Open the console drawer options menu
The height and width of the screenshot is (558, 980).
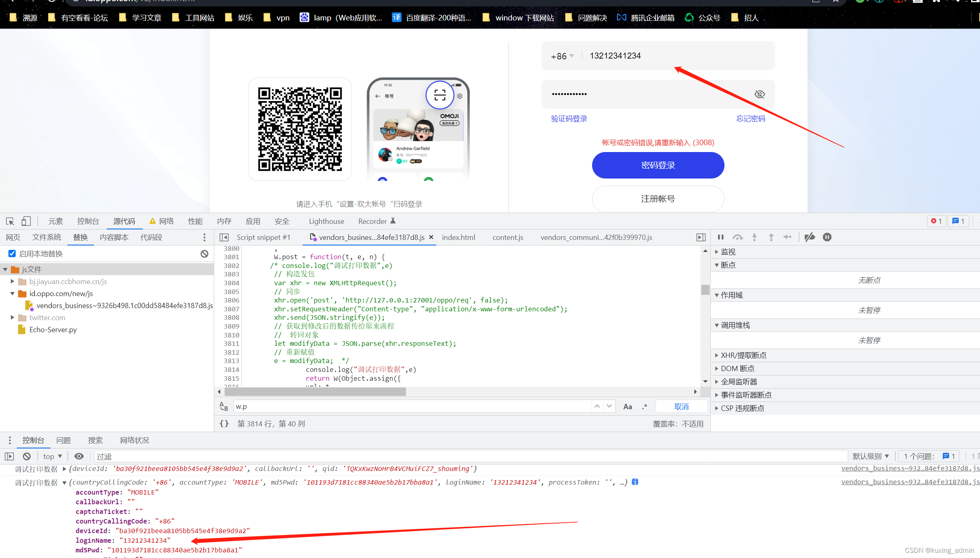(10, 440)
